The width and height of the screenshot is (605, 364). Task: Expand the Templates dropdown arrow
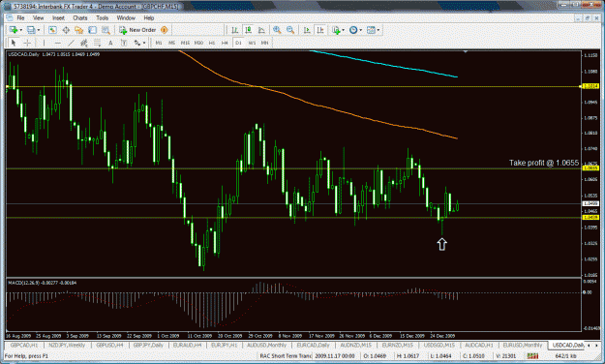(x=378, y=30)
